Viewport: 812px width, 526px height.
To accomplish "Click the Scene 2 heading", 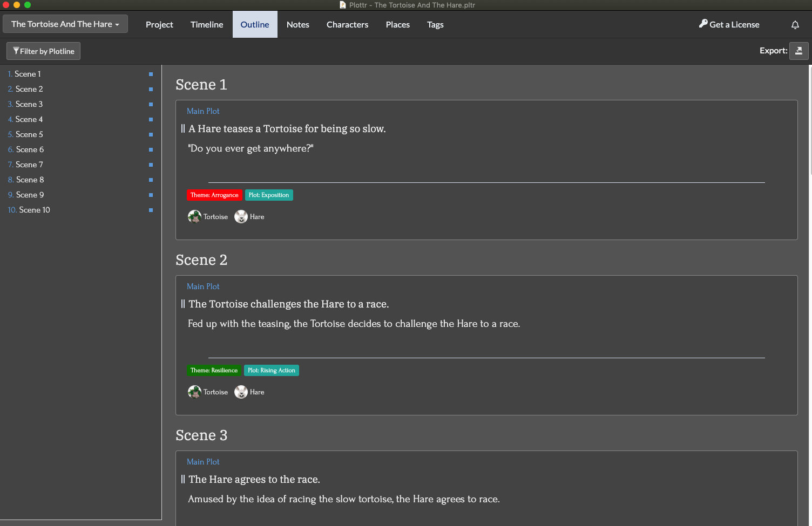I will 201,260.
